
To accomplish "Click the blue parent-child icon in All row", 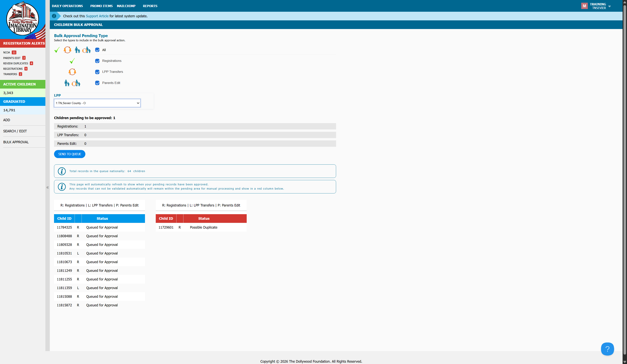I will (77, 50).
